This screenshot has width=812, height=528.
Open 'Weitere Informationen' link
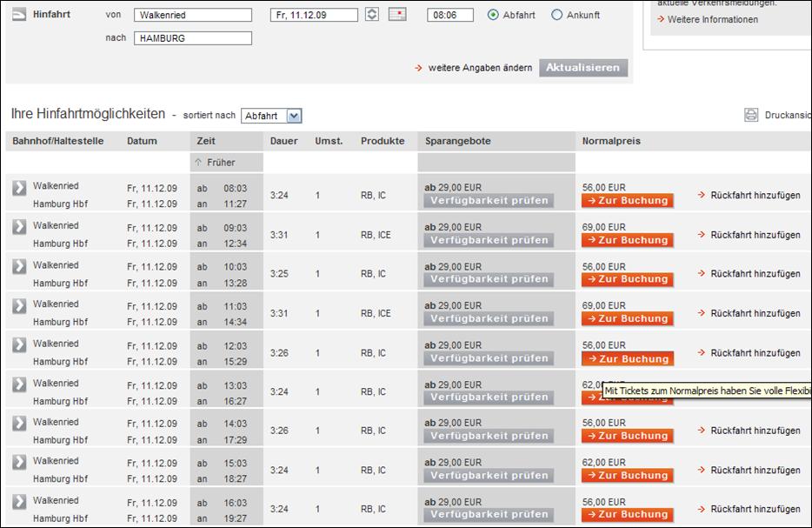coord(712,19)
